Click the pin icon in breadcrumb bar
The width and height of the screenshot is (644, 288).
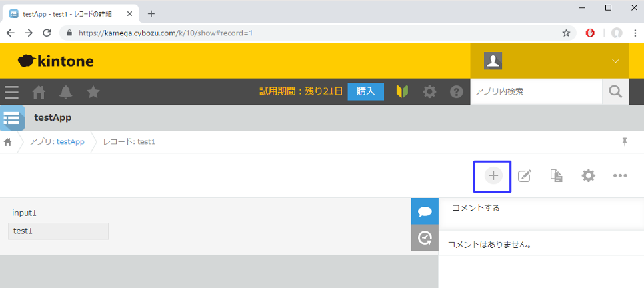tap(625, 142)
